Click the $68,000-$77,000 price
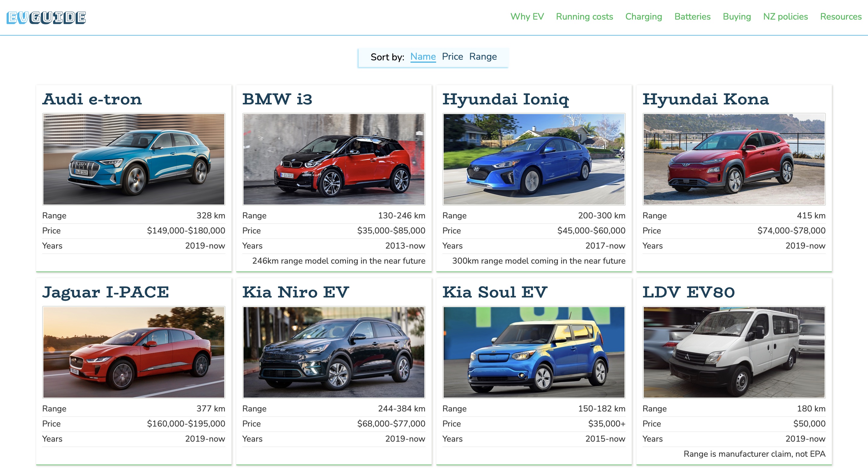Screen dimensions: 868x470 (391, 424)
